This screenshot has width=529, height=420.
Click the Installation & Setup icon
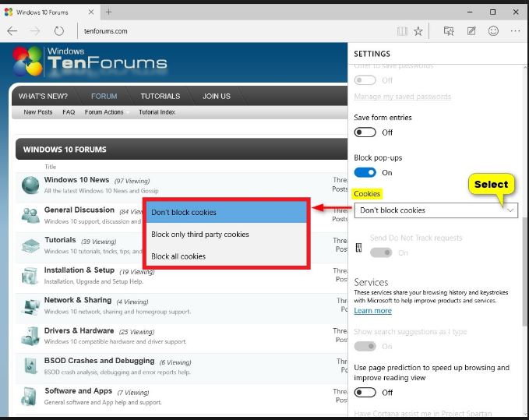tap(30, 276)
